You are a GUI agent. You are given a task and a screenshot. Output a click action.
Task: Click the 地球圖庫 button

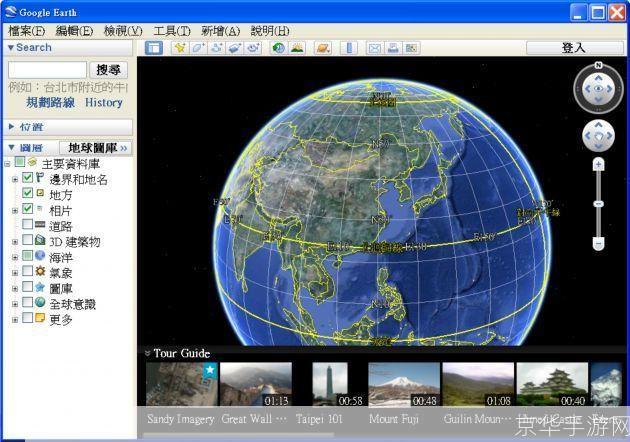(x=96, y=148)
